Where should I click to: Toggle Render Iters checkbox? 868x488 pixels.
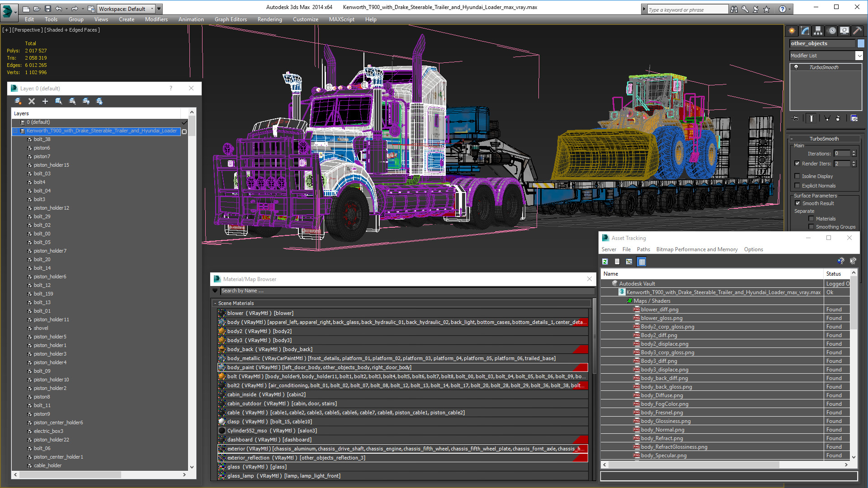pyautogui.click(x=797, y=164)
